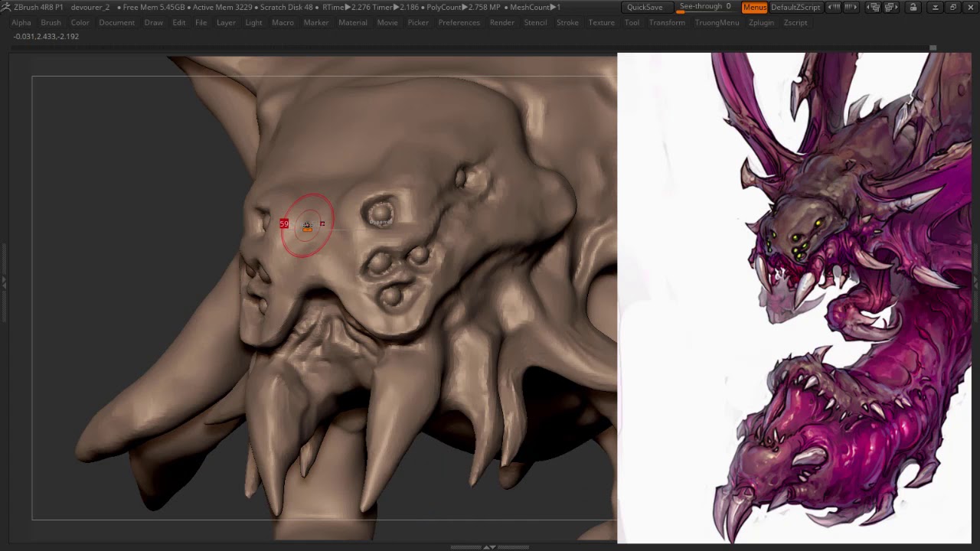
Task: Open the Brush menu
Action: (x=51, y=22)
